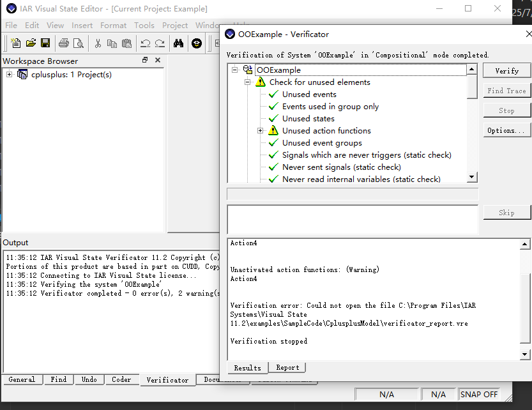Click the New document toolbar icon
Viewport: 532px width, 410px height.
(15, 43)
